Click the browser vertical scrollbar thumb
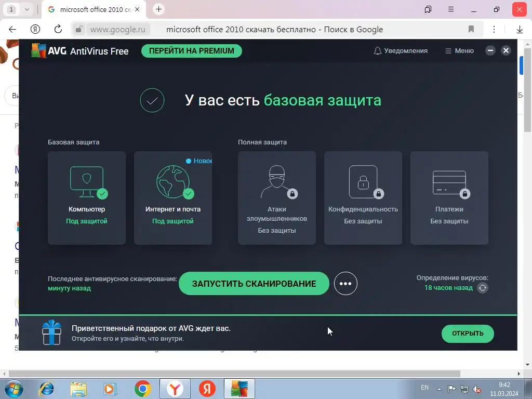This screenshot has height=399, width=532. click(527, 90)
